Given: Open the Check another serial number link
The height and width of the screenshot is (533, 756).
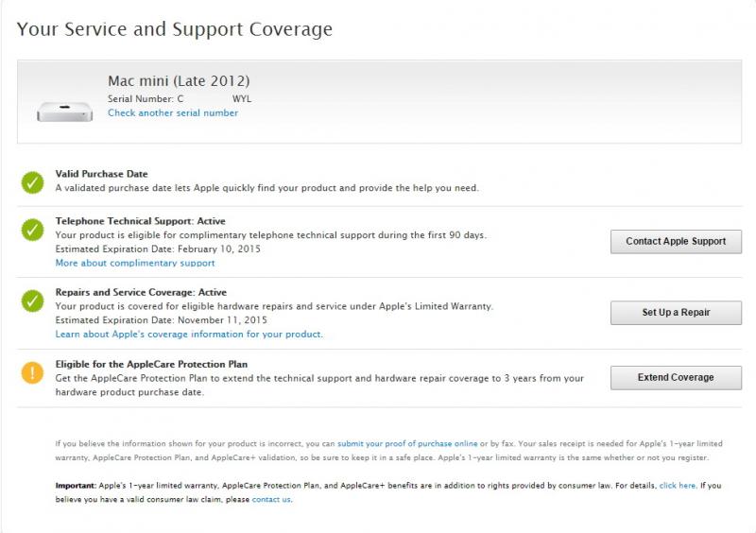Looking at the screenshot, I should point(173,112).
